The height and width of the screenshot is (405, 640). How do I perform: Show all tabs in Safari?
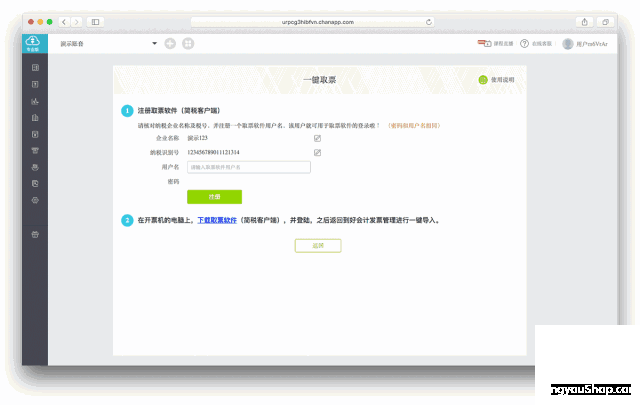point(605,22)
